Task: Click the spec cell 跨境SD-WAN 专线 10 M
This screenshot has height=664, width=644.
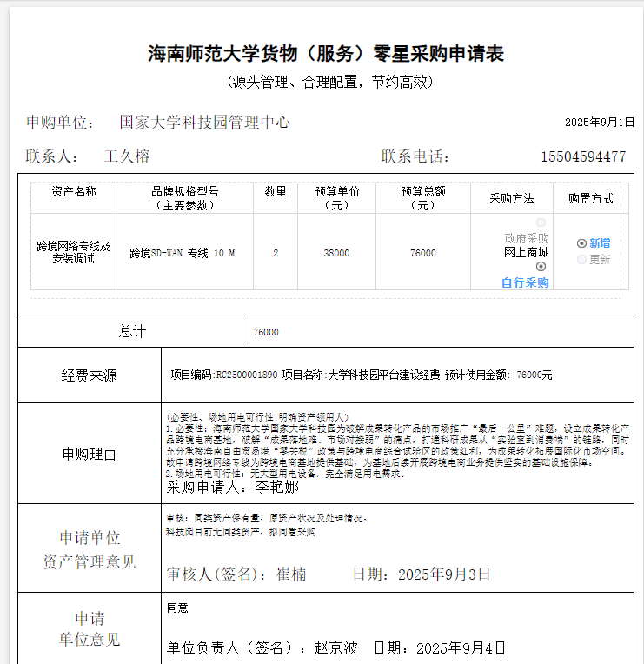Action: click(183, 253)
